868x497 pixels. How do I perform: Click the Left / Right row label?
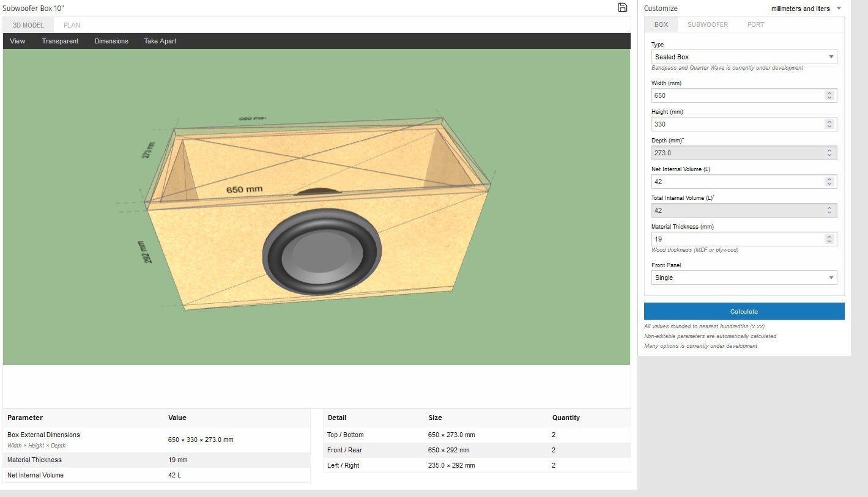344,465
